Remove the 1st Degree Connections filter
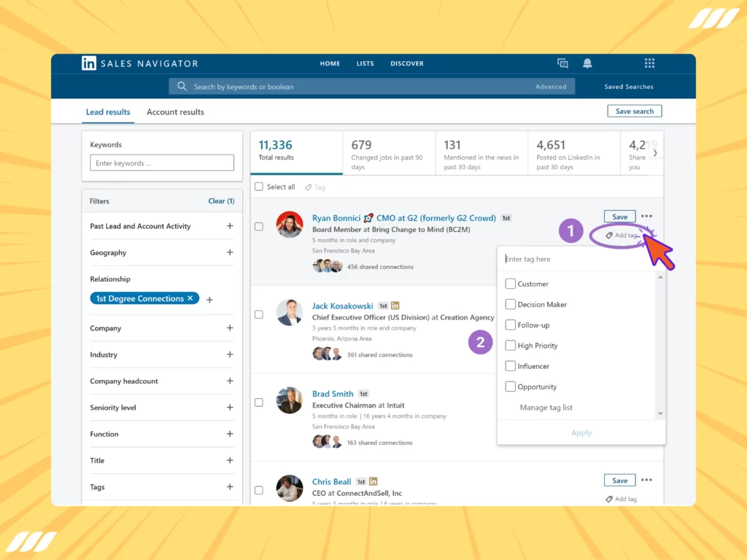Screen dimensions: 747x560 (190, 298)
